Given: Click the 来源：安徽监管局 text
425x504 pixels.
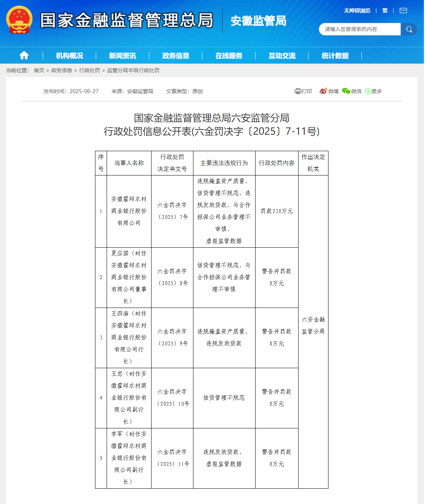Looking at the screenshot, I should (132, 91).
